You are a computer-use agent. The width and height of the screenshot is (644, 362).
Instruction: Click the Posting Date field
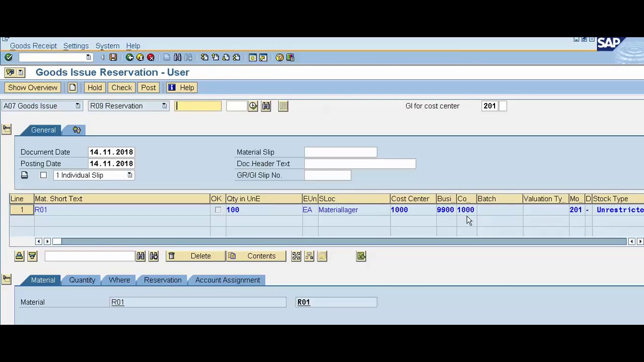point(111,163)
